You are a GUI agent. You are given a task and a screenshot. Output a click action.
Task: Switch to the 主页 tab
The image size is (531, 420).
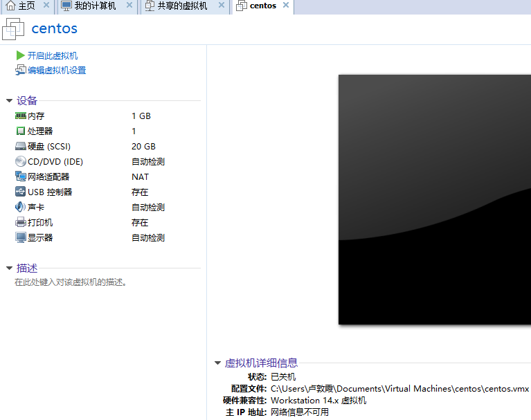28,6
